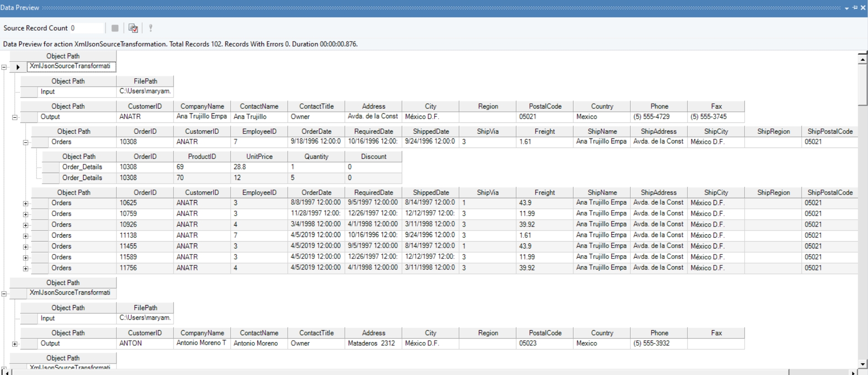Expand order 11756 row
This screenshot has height=375, width=868.
(x=26, y=269)
